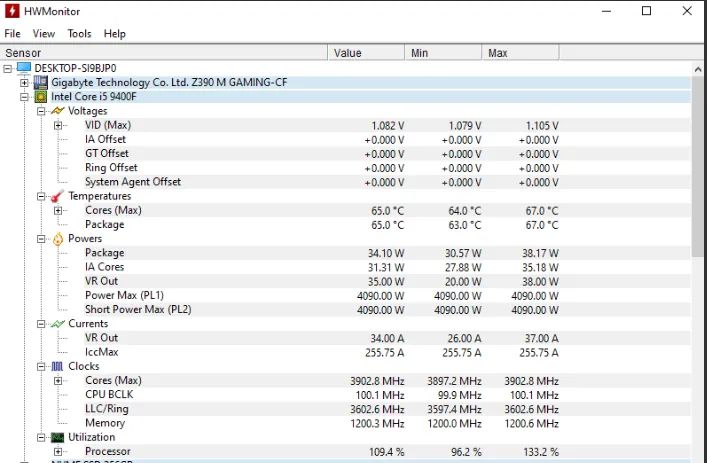The height and width of the screenshot is (463, 707).
Task: Collapse the Currents group
Action: (41, 324)
